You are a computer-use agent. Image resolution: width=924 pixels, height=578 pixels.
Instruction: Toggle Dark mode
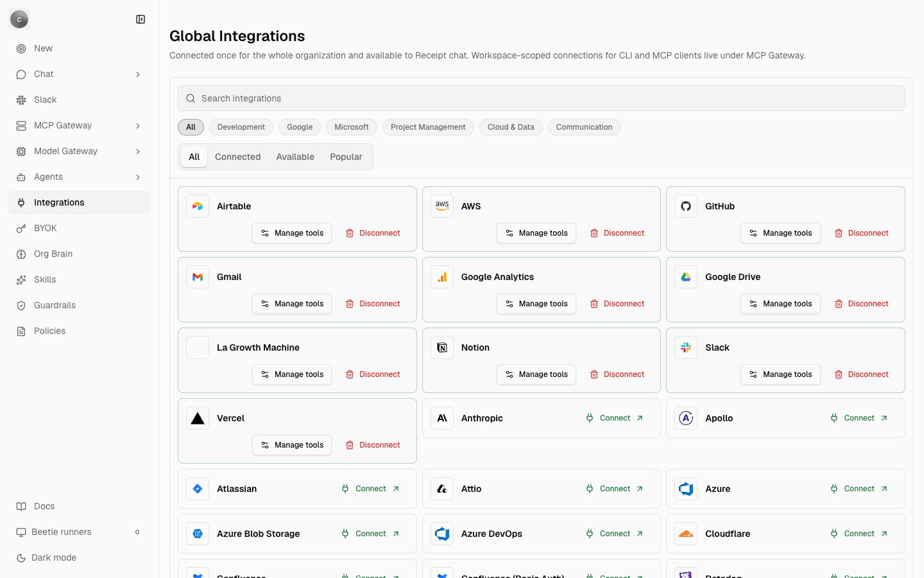coord(79,557)
